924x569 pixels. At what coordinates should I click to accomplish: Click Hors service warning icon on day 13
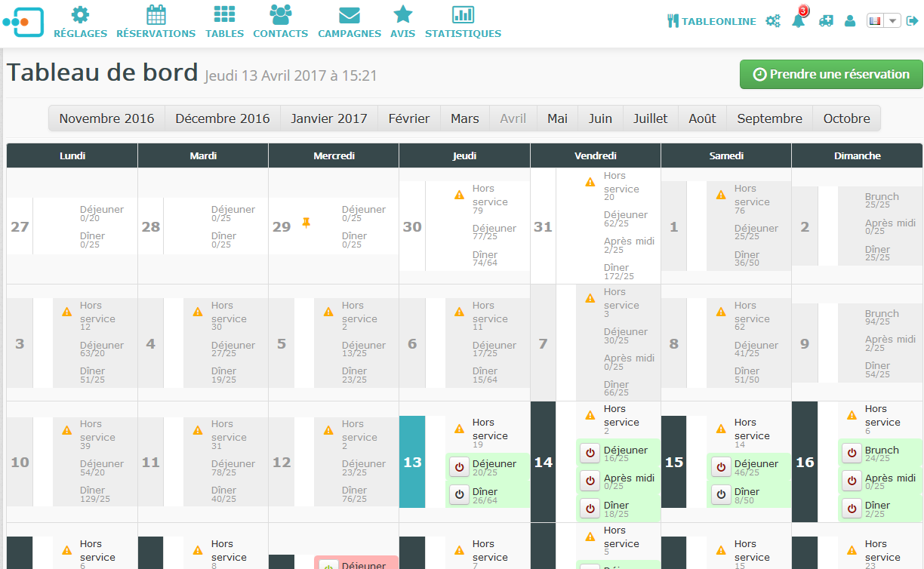point(459,429)
